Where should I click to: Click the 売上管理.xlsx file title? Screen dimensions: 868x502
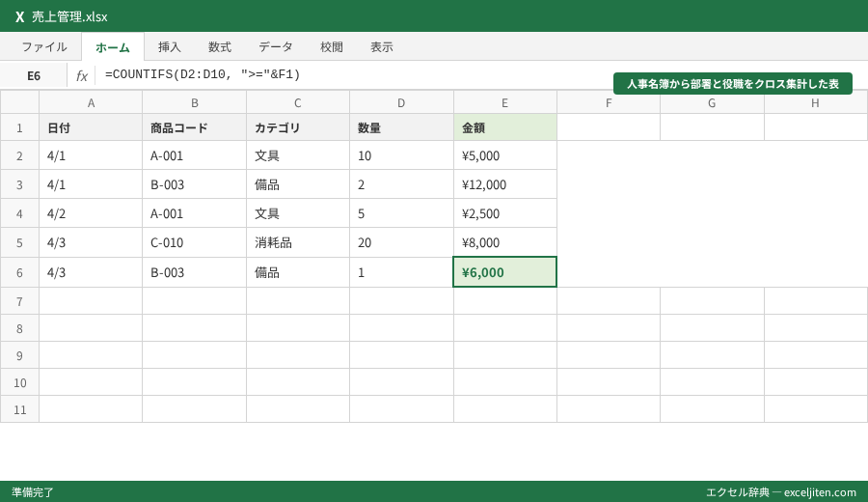(x=69, y=16)
